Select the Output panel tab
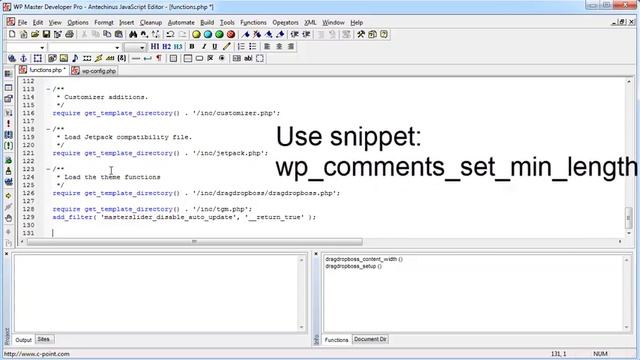The image size is (640, 360). pyautogui.click(x=23, y=340)
